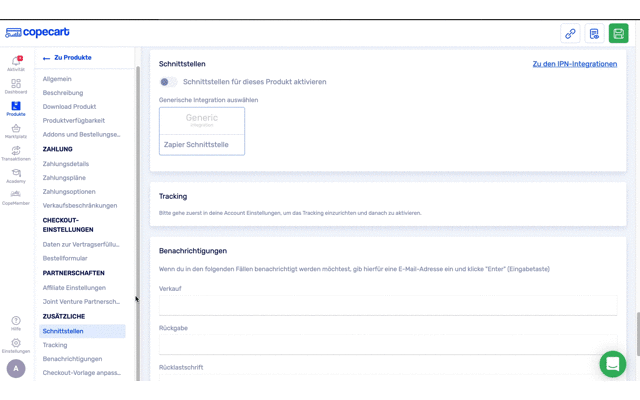Click the copy link icon button
This screenshot has height=400, width=640.
570,33
